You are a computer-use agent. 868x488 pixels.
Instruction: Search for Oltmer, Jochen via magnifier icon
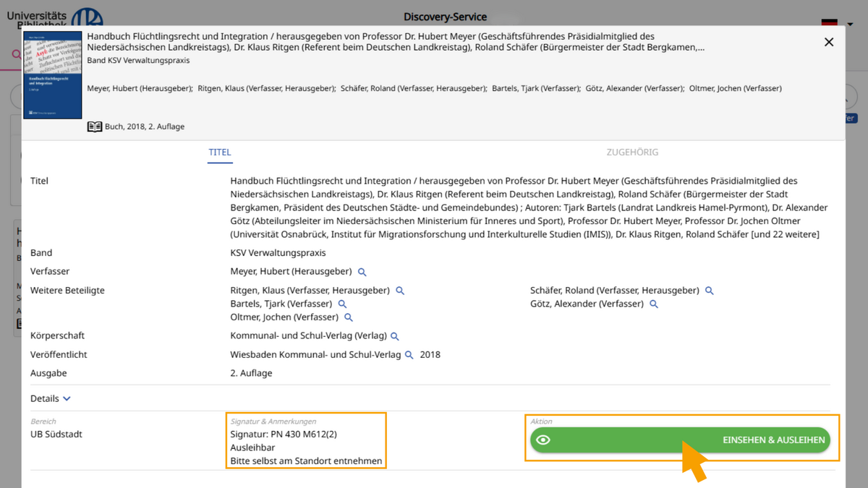pyautogui.click(x=349, y=317)
